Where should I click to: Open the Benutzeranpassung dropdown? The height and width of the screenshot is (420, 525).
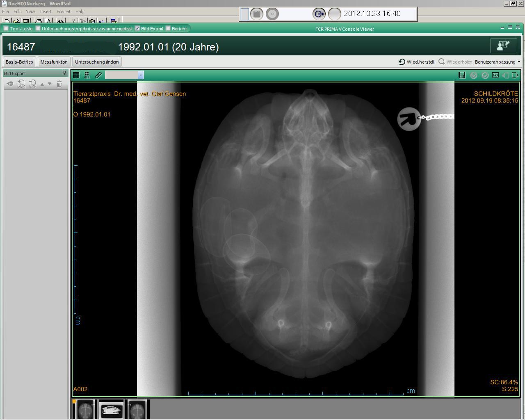point(497,62)
